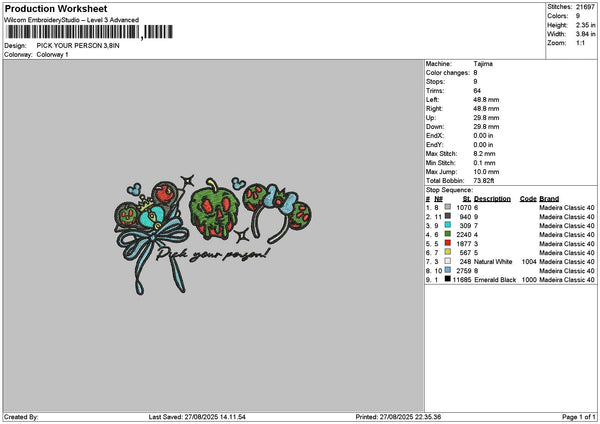This screenshot has height=424, width=600.
Task: Click the design name 'PICK YOUR PERSON 3,8IN'
Action: pos(78,46)
